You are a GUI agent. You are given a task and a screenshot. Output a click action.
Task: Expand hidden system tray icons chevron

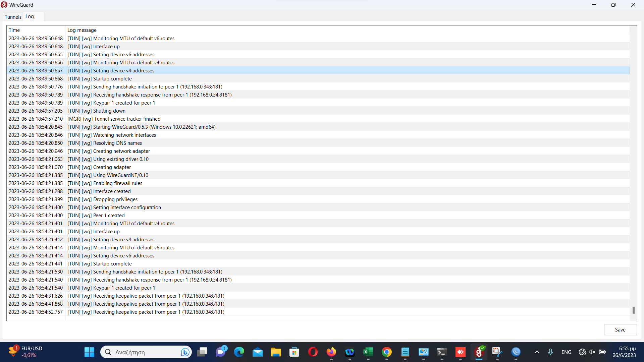point(537,352)
